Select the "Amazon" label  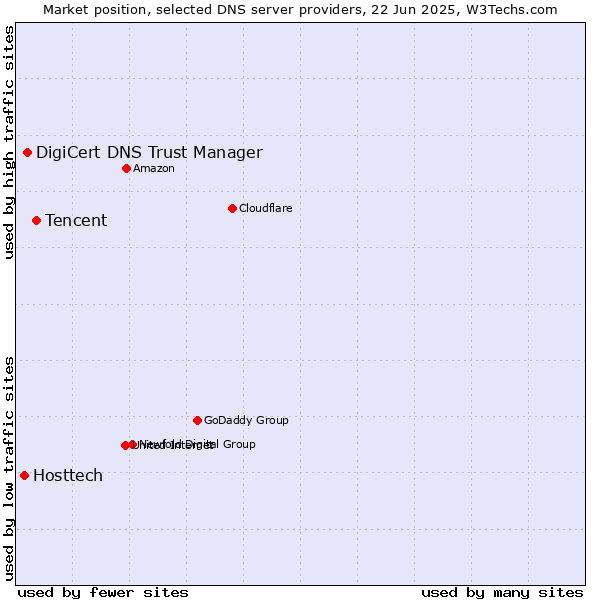(154, 168)
